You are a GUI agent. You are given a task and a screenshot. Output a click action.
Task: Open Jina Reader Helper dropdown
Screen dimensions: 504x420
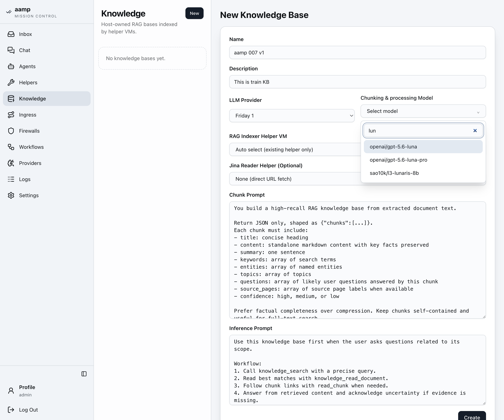pyautogui.click(x=295, y=179)
